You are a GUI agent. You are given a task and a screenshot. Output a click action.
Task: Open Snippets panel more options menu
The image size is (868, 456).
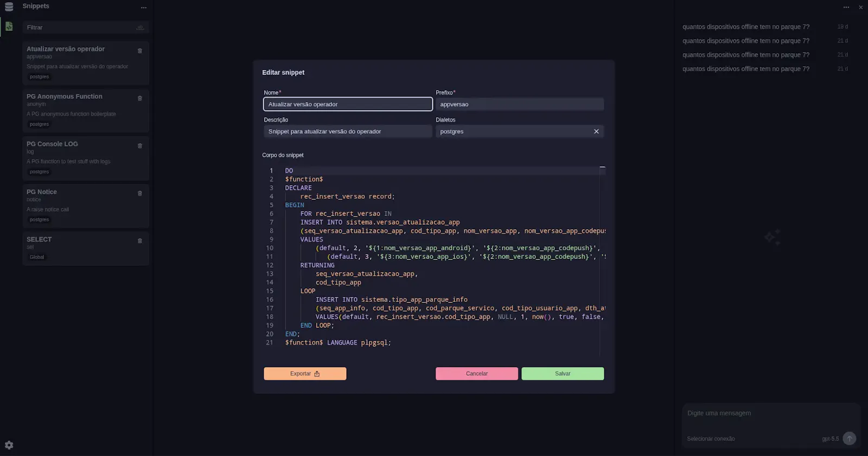(x=144, y=7)
